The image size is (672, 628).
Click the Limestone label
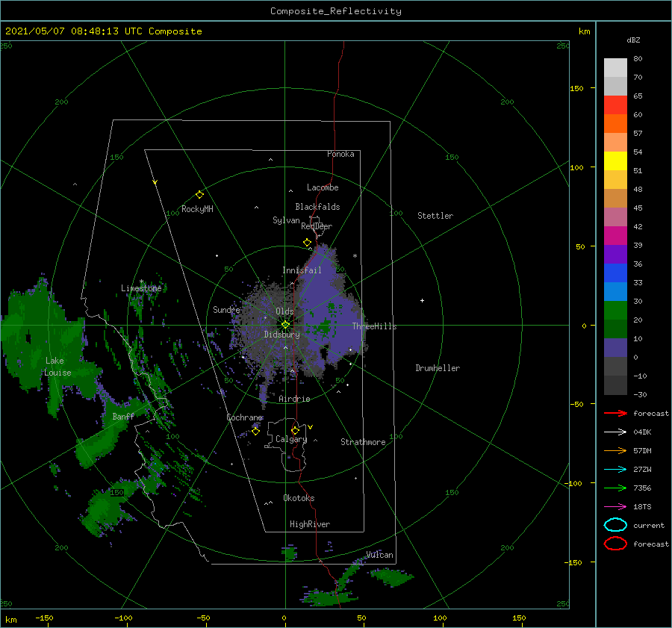coord(141,288)
